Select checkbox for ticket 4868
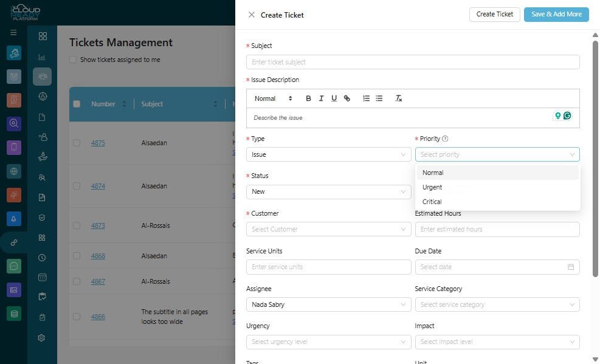 [x=77, y=255]
